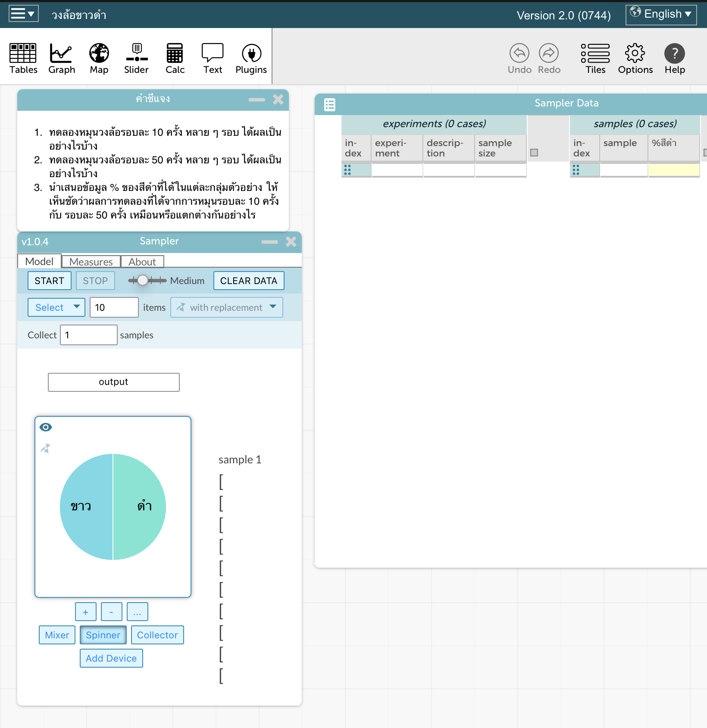
Task: Click the Help question mark icon
Action: [674, 58]
